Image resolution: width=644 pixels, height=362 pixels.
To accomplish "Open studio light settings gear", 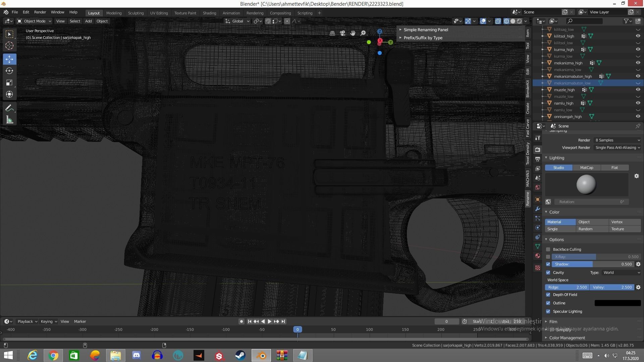I will point(636,176).
